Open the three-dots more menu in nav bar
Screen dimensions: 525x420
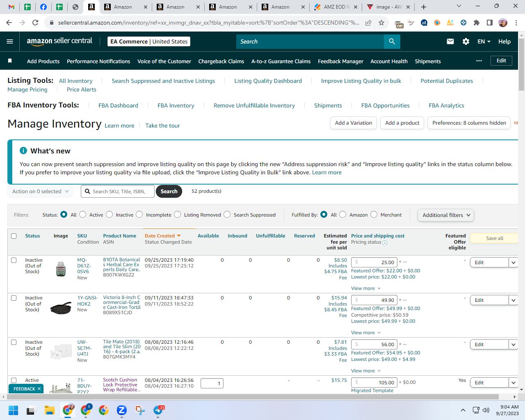[x=479, y=61]
